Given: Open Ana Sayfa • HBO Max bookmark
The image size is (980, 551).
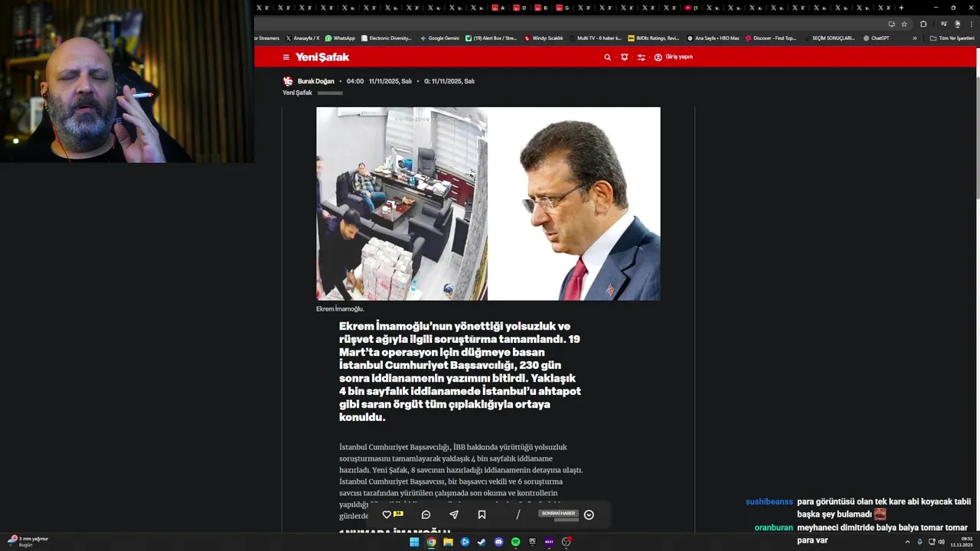Looking at the screenshot, I should pos(713,38).
